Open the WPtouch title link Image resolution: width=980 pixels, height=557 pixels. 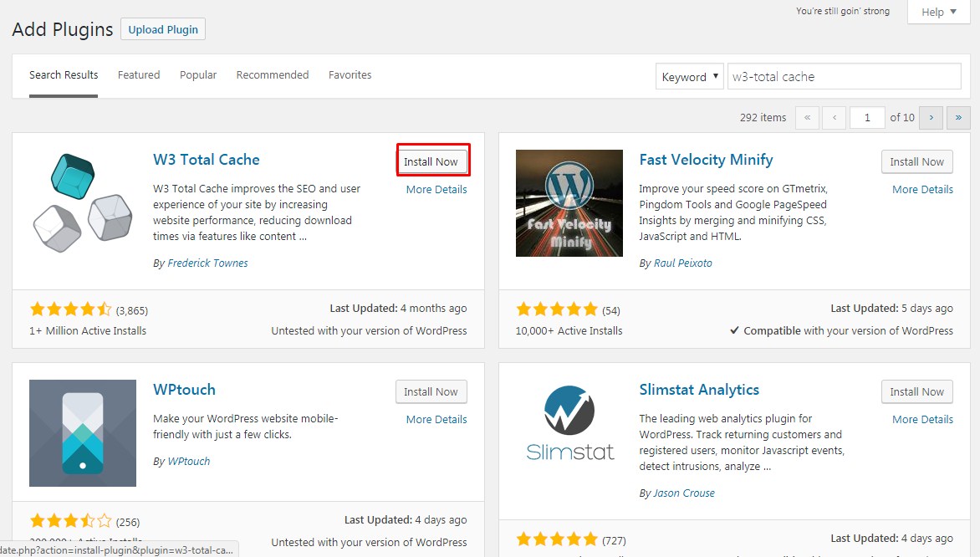click(184, 390)
